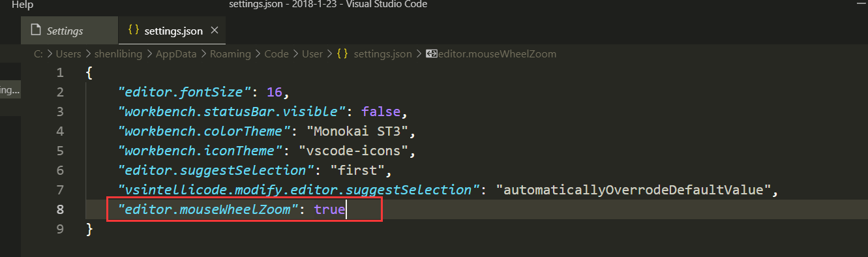Image resolution: width=868 pixels, height=257 pixels.
Task: Click line number 5 in the gutter
Action: [x=60, y=151]
